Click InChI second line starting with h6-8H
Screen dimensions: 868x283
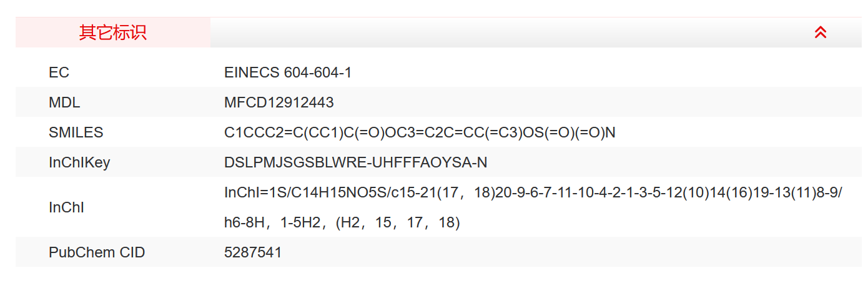coord(342,222)
